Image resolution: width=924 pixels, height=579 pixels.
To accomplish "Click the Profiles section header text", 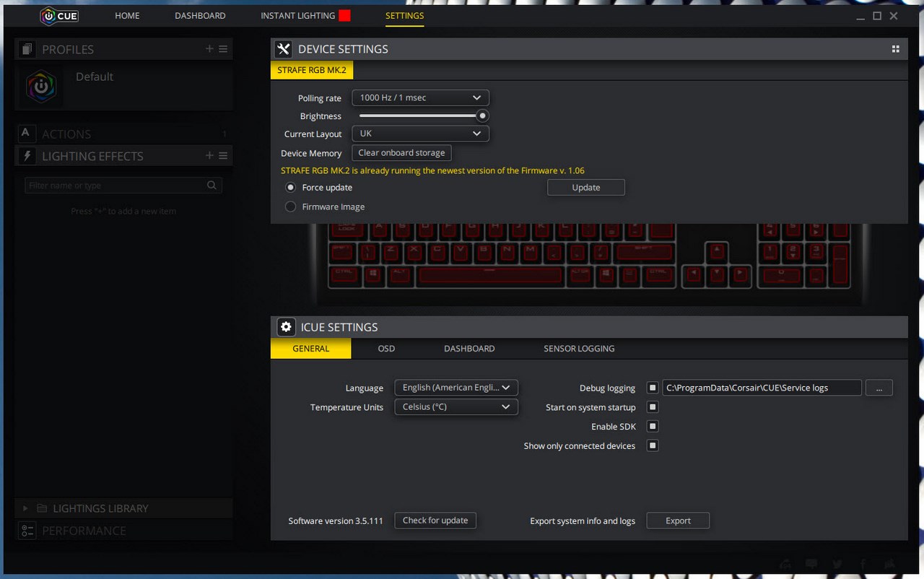I will pyautogui.click(x=68, y=49).
